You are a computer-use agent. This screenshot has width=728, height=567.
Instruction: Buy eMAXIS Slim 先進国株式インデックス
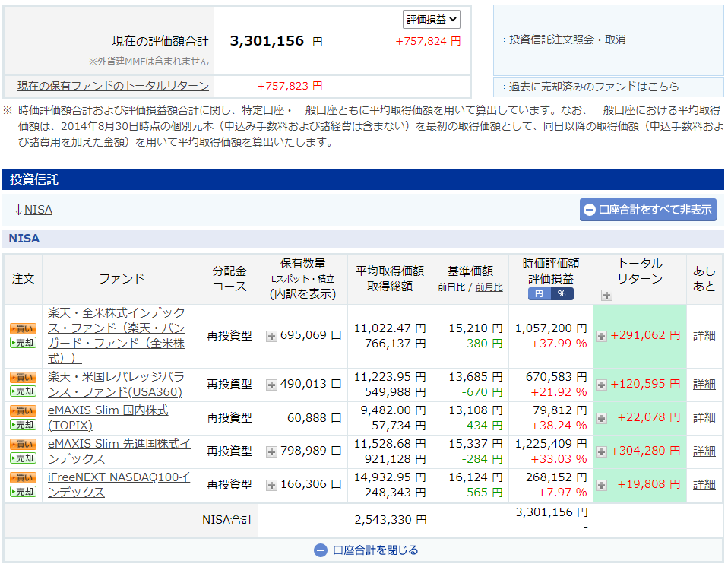coord(24,445)
